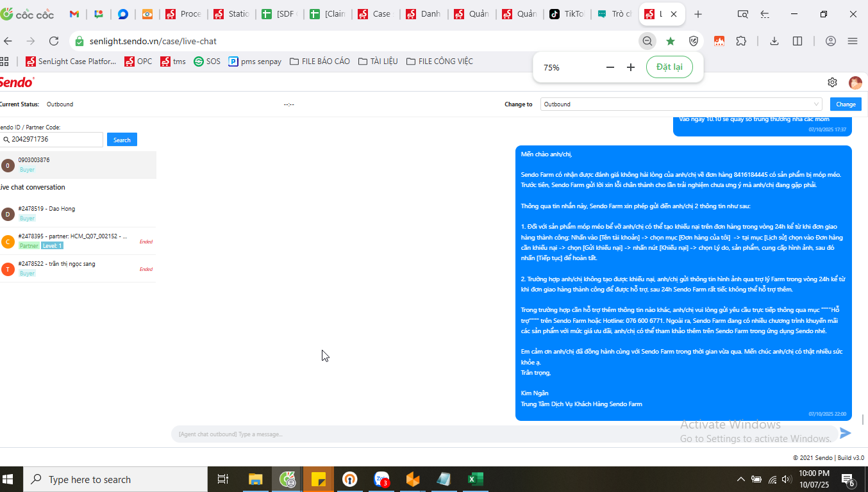The width and height of the screenshot is (868, 492).
Task: Bookmark page with the green star
Action: pyautogui.click(x=671, y=41)
